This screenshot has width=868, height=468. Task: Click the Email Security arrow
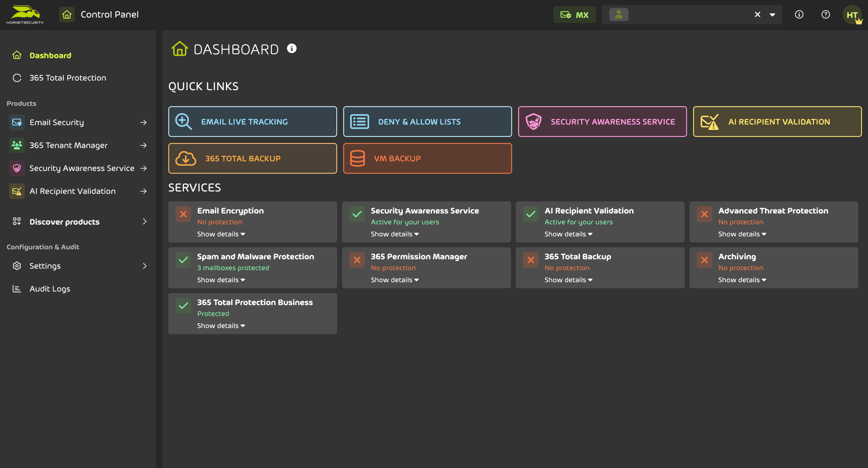[x=143, y=122]
